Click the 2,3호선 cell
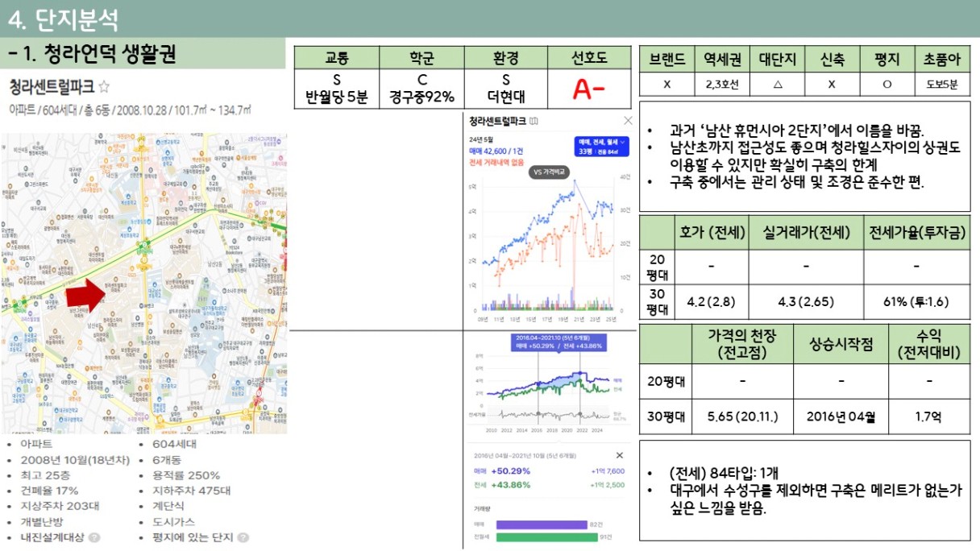980x551 pixels. click(722, 85)
